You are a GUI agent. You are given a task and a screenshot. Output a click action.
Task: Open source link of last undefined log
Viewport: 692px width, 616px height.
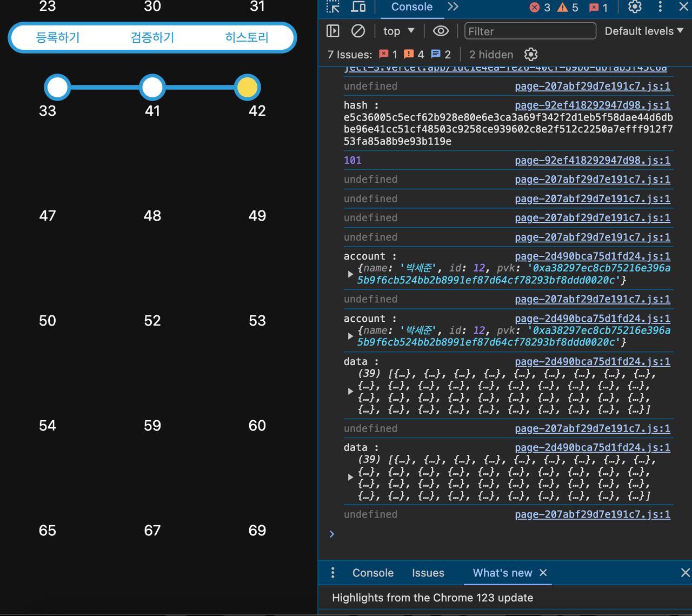pos(593,514)
